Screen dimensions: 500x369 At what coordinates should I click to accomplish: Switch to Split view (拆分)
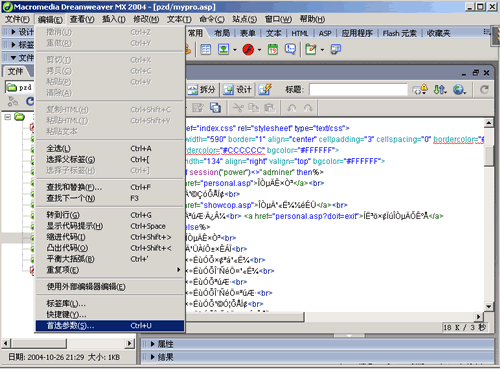click(x=201, y=89)
